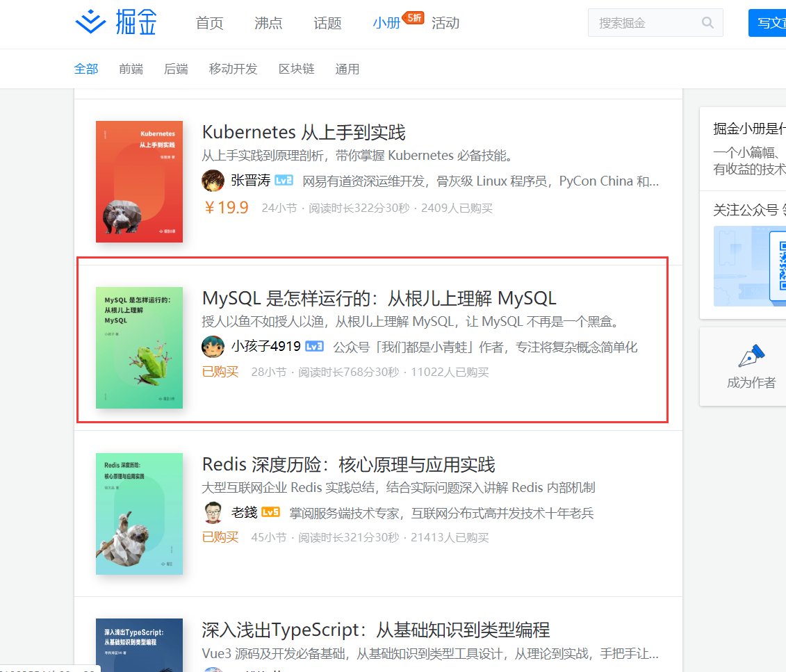The width and height of the screenshot is (786, 672).
Task: Click the Kubernetes description text
Action: coord(359,156)
